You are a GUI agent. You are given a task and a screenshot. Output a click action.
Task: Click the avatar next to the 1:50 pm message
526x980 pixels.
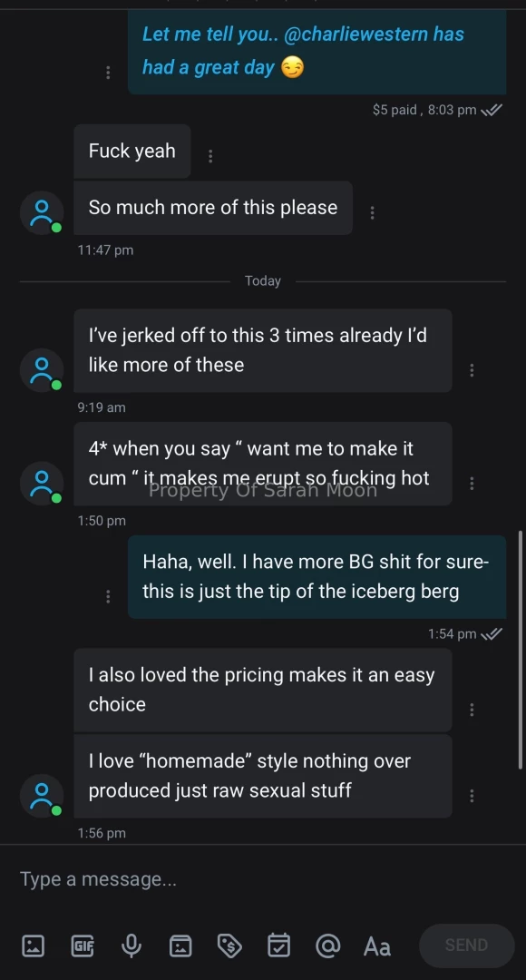click(42, 483)
